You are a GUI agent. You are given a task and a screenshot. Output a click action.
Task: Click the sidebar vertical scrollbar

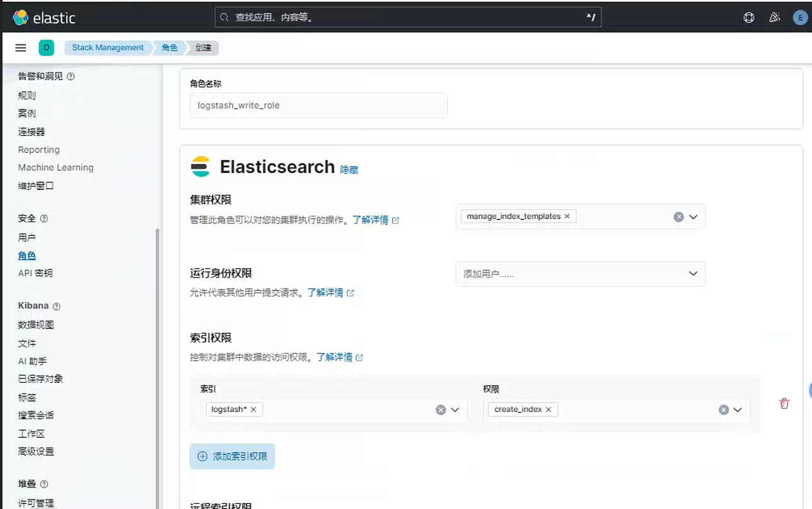tap(157, 366)
